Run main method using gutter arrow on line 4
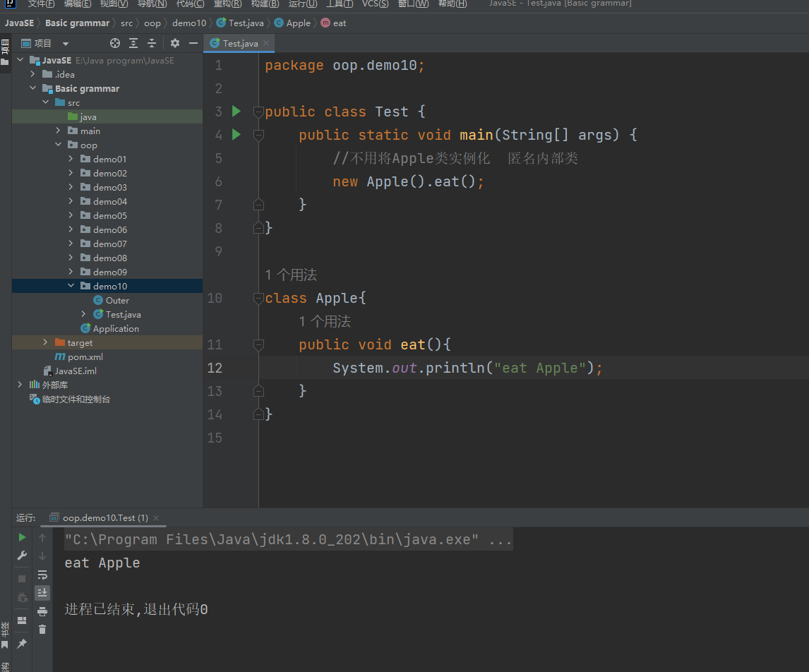The height and width of the screenshot is (672, 809). pos(236,135)
